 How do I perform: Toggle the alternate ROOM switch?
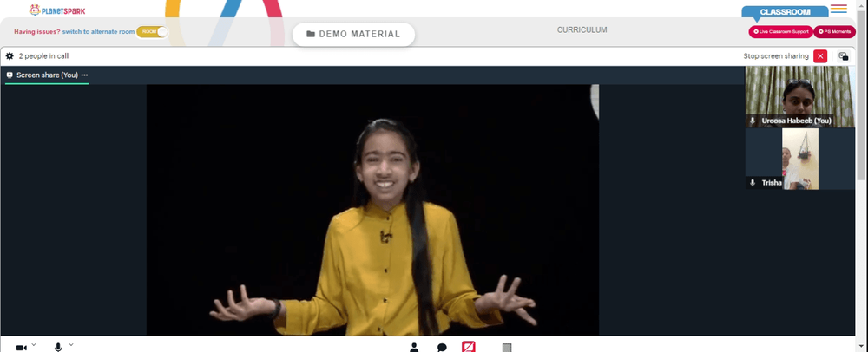point(152,31)
